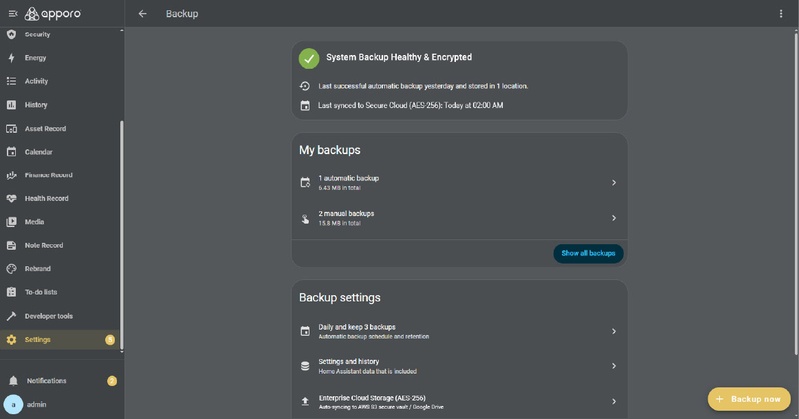
Task: Click the last-backup history clock icon
Action: pos(305,86)
